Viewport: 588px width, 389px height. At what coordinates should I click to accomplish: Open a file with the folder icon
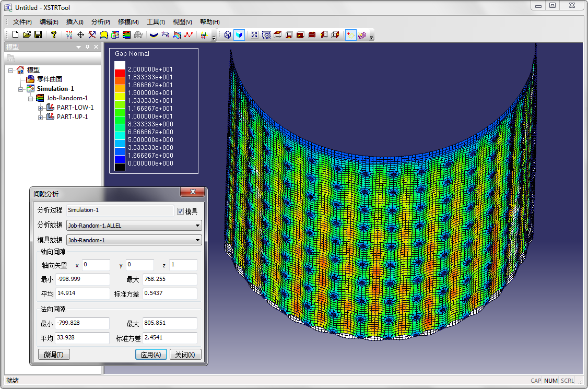[x=27, y=35]
